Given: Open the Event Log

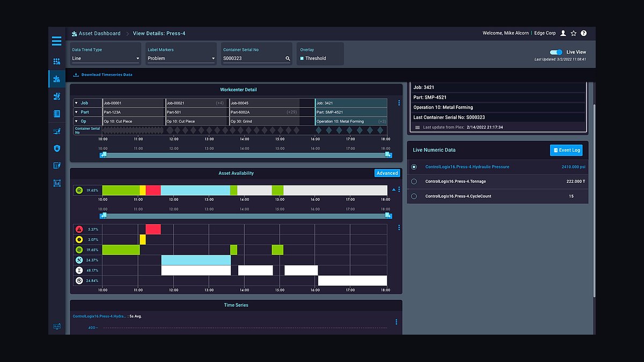Looking at the screenshot, I should point(566,150).
